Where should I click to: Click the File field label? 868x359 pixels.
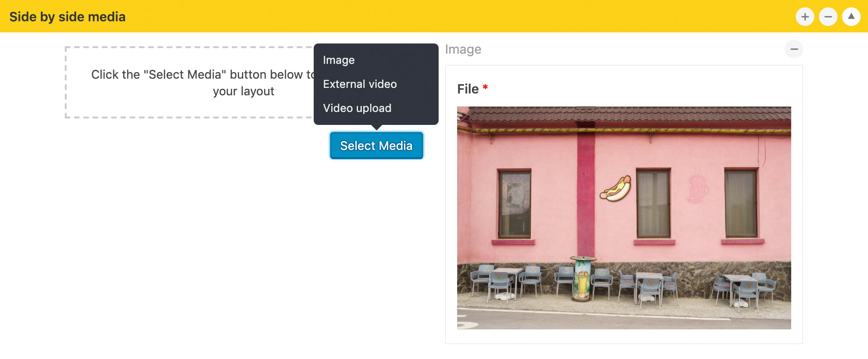click(468, 89)
